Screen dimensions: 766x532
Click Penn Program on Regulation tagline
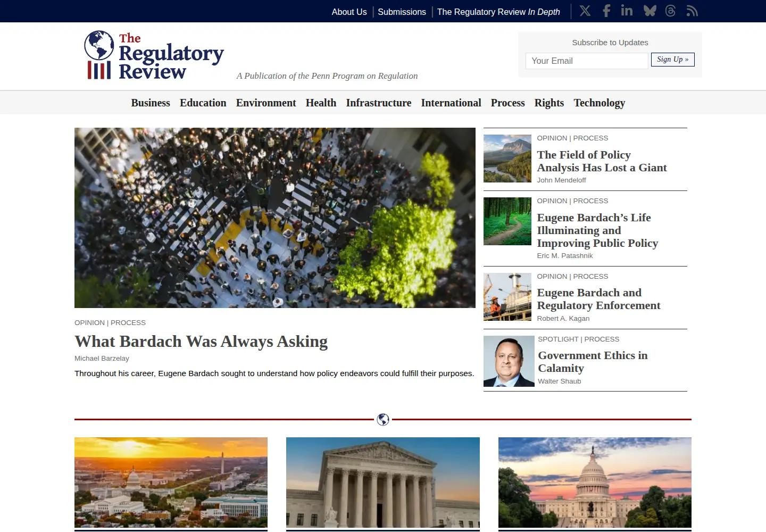327,76
